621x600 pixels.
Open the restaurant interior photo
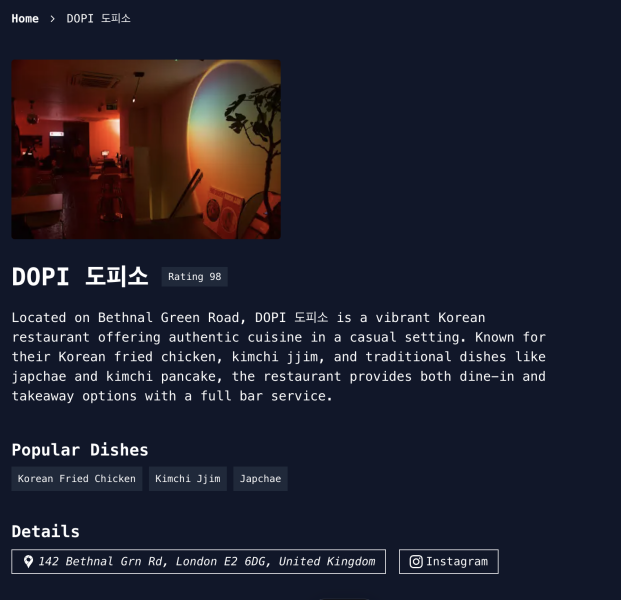coord(146,149)
